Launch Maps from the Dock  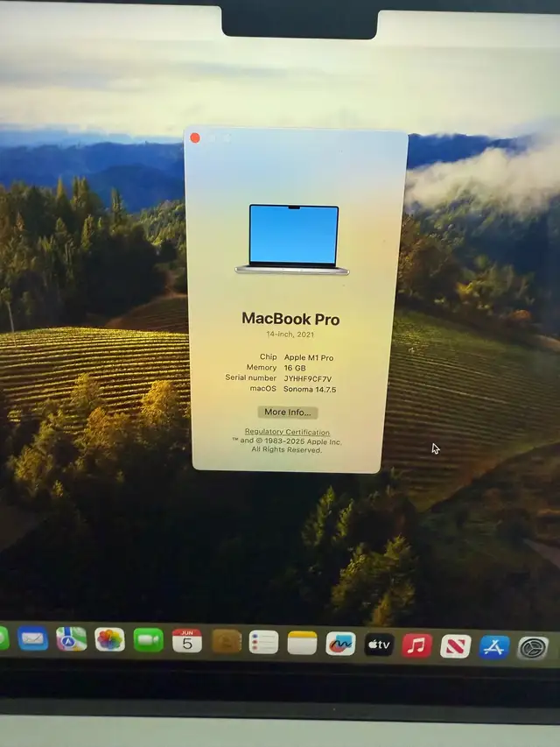(x=72, y=639)
